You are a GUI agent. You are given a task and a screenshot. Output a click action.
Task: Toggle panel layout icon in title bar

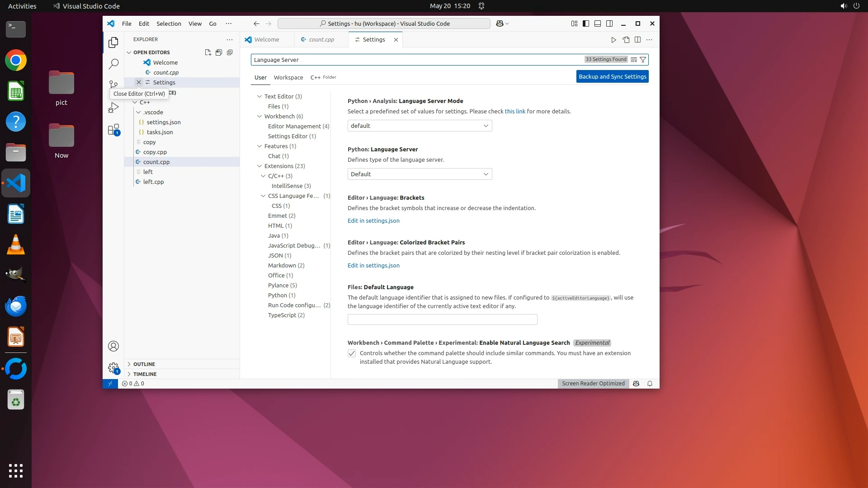click(x=598, y=23)
